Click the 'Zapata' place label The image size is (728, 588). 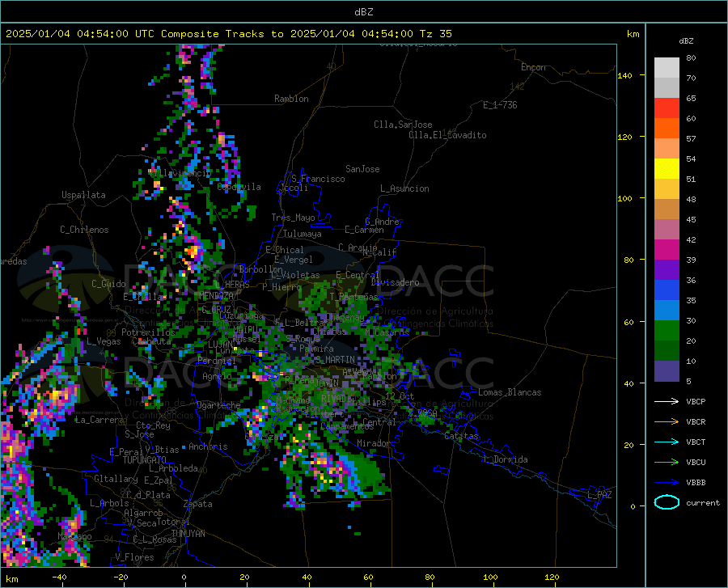pyautogui.click(x=198, y=504)
